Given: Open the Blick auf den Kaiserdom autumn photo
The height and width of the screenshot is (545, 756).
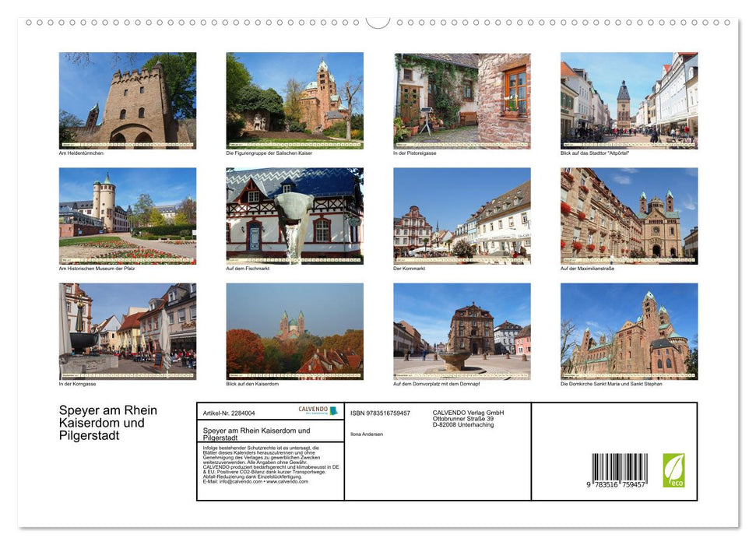Looking at the screenshot, I should (x=294, y=332).
